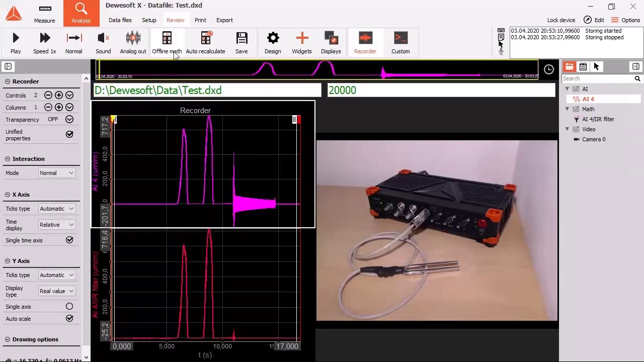Click the Dewesoft logo icon
Viewport: 644px width, 362px height.
coord(14,14)
